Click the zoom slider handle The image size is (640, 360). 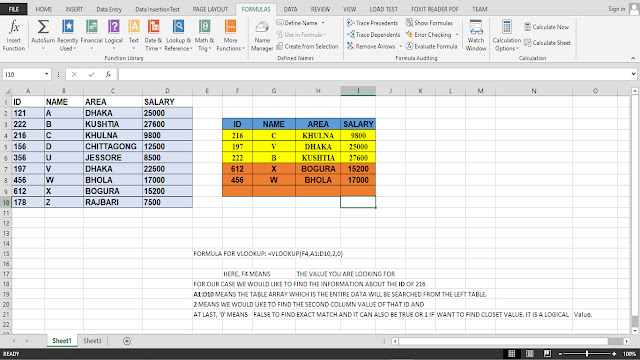pos(587,353)
